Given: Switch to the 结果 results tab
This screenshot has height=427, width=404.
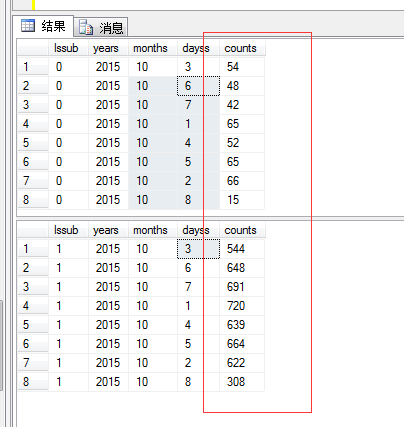Looking at the screenshot, I should click(x=43, y=26).
